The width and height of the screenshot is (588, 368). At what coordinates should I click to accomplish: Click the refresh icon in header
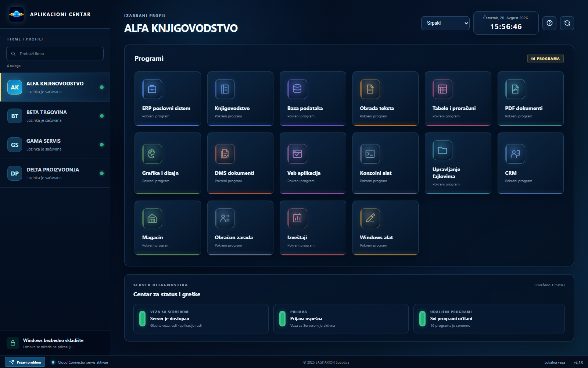tap(567, 23)
